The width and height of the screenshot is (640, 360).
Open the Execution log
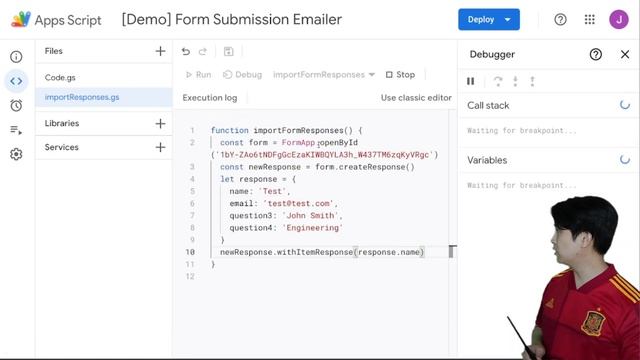click(x=210, y=98)
